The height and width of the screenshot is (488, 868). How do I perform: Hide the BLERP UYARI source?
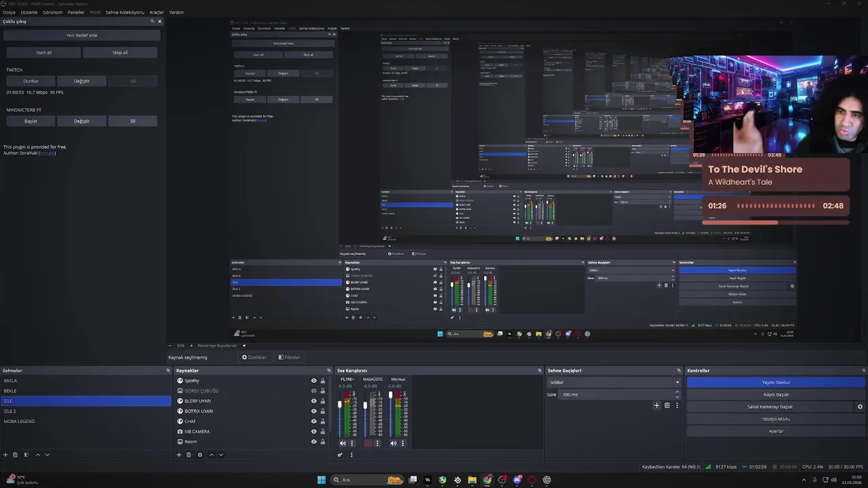click(313, 401)
